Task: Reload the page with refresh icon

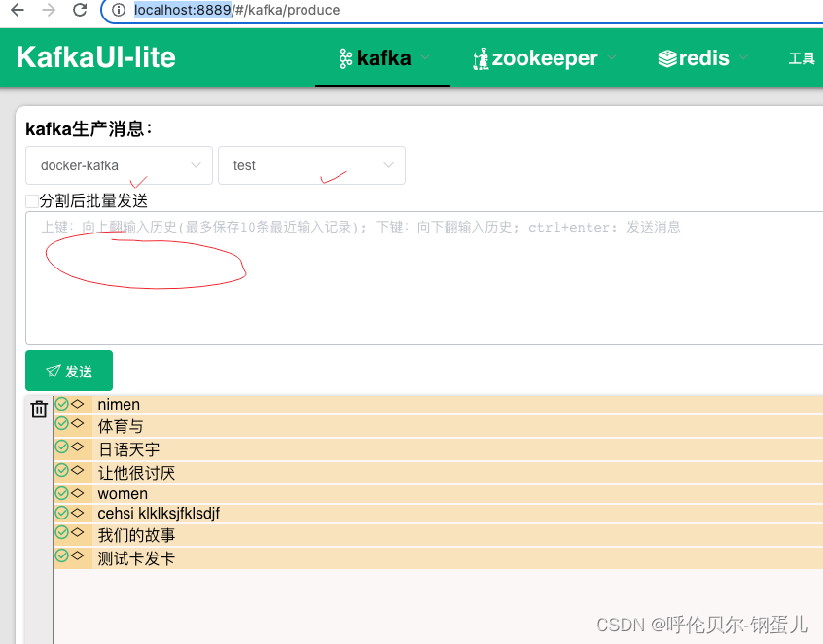Action: pos(80,10)
